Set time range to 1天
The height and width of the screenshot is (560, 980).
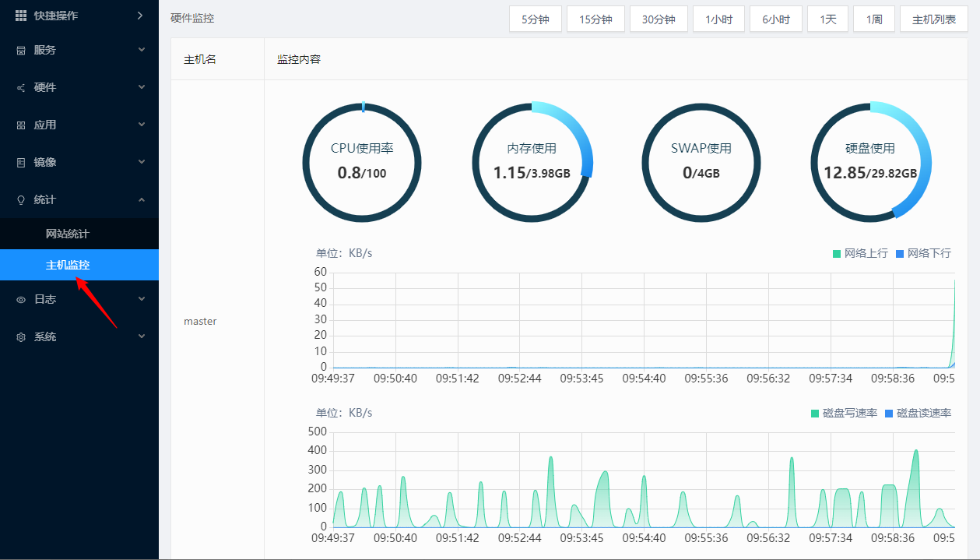pyautogui.click(x=827, y=19)
